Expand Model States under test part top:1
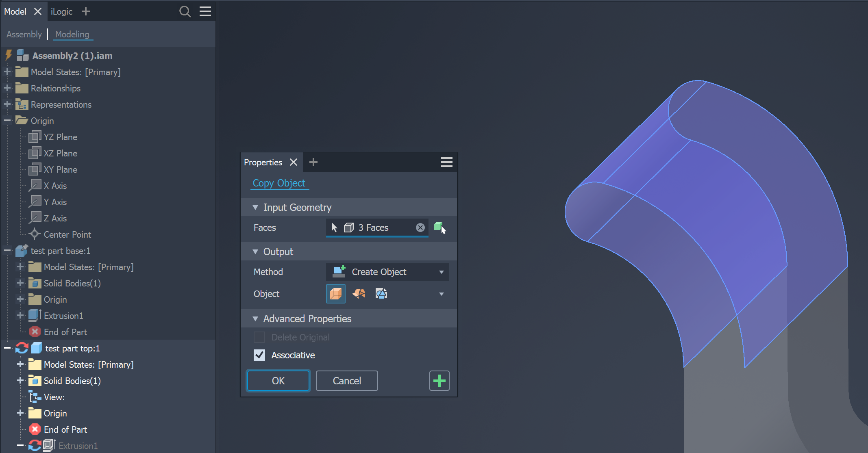Image resolution: width=868 pixels, height=453 pixels. point(20,364)
